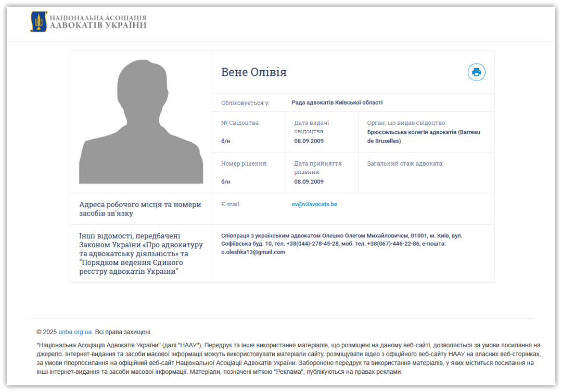This screenshot has width=562, height=392.
Task: Click Загальний стаж адвоката label
Action: pos(405,163)
